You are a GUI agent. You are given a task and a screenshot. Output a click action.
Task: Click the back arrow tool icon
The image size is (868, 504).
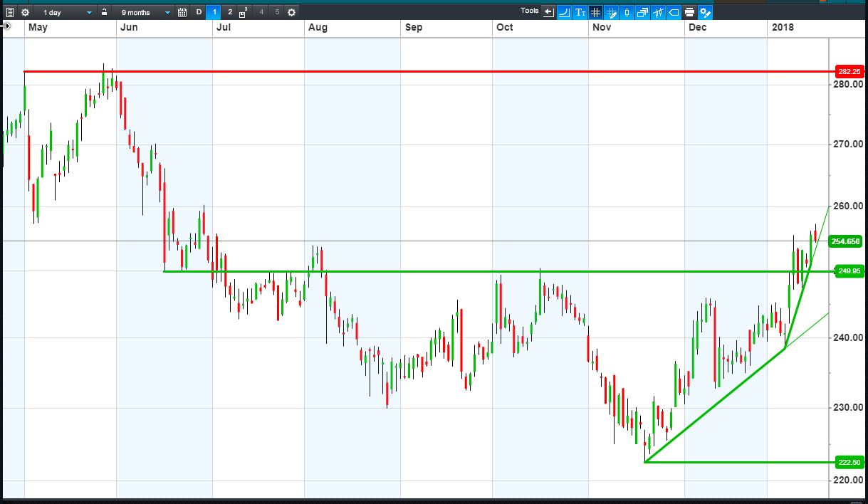[548, 12]
